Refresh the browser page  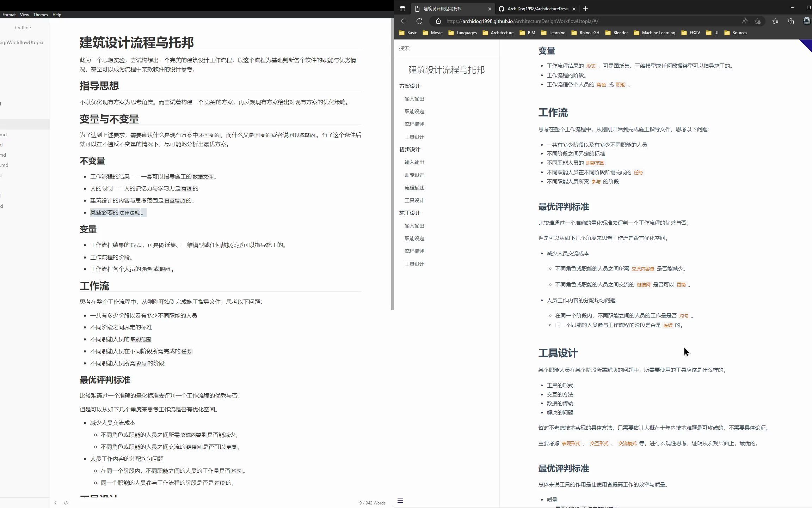(x=419, y=21)
